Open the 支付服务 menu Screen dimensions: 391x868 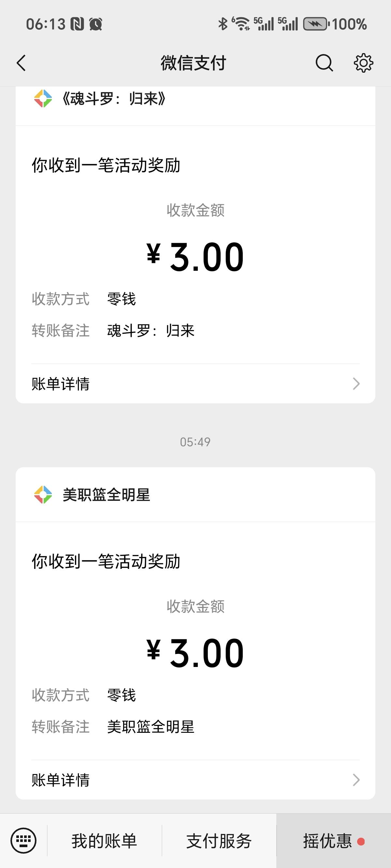click(x=219, y=841)
